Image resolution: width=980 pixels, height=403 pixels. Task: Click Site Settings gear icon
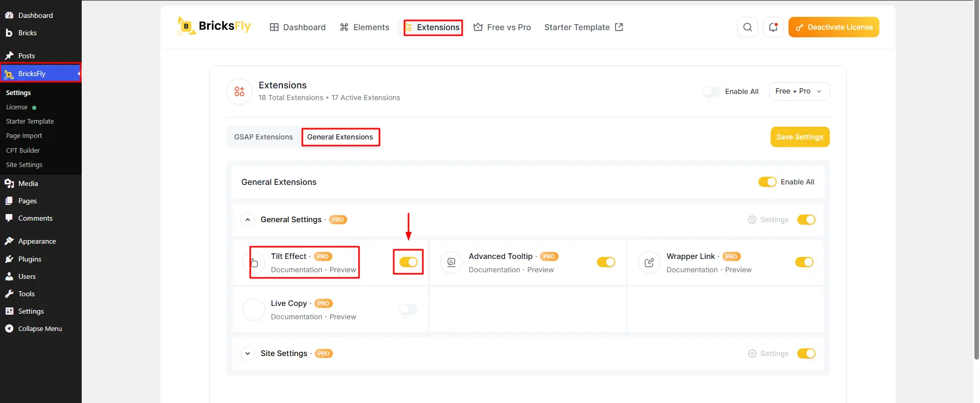752,353
